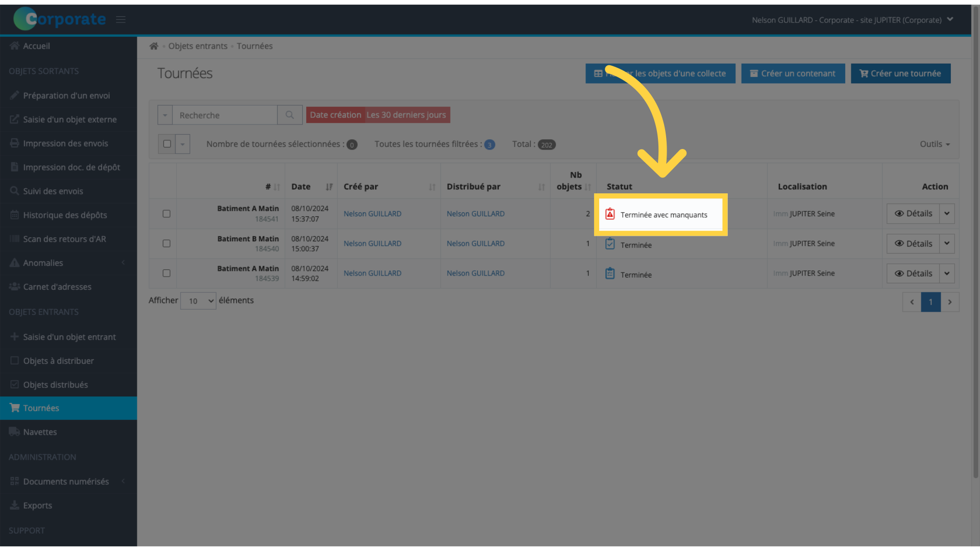
Task: Toggle the select-all checkbox at table header
Action: tap(167, 143)
